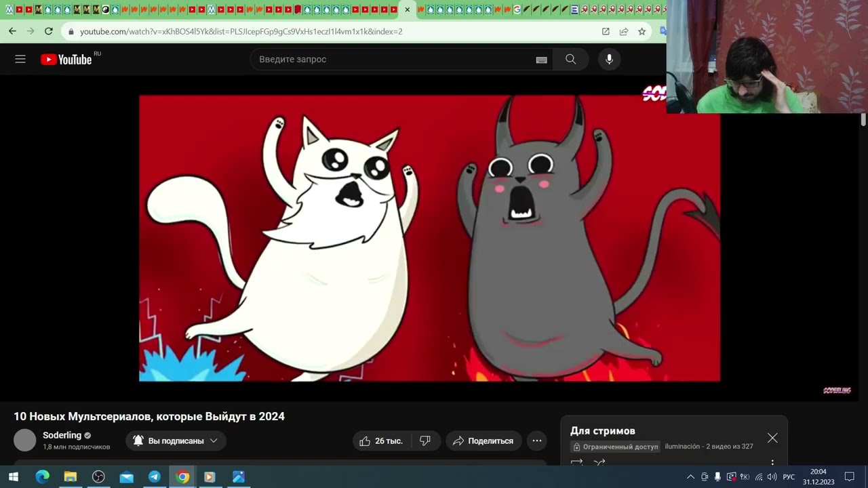Close the Для стримов playlist panel
Image resolution: width=868 pixels, height=488 pixels.
[772, 438]
